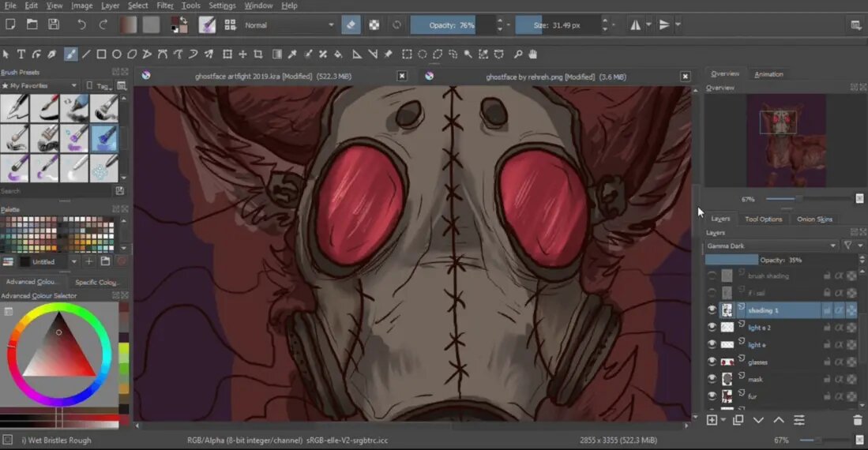Toggle Eraser mode in toolbar
The height and width of the screenshot is (450, 868).
[x=351, y=25]
